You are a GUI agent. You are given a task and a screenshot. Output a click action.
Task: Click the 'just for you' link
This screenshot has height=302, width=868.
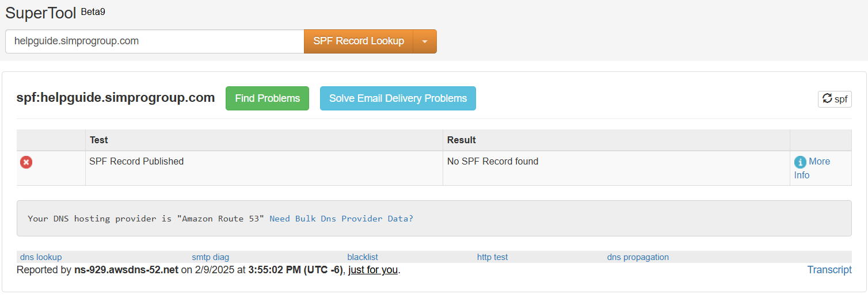(x=373, y=270)
